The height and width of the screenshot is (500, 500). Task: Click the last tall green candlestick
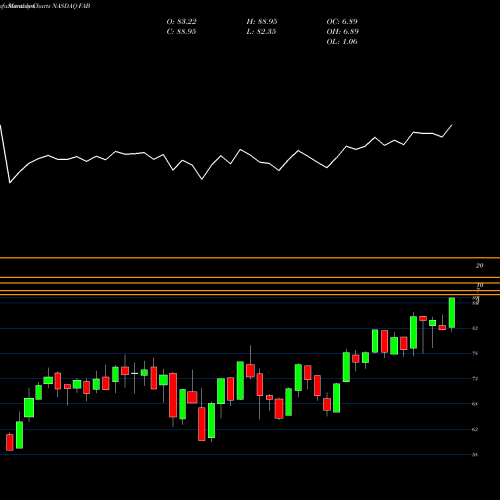(452, 313)
